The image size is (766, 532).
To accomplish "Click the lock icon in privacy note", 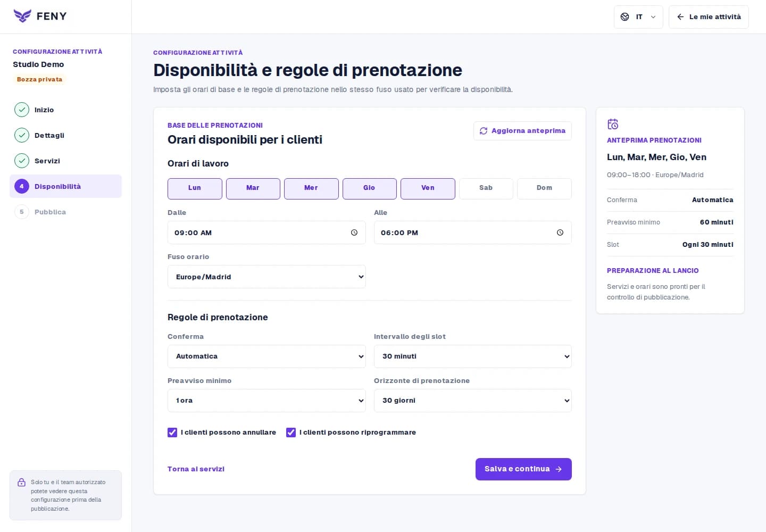I will tap(21, 483).
